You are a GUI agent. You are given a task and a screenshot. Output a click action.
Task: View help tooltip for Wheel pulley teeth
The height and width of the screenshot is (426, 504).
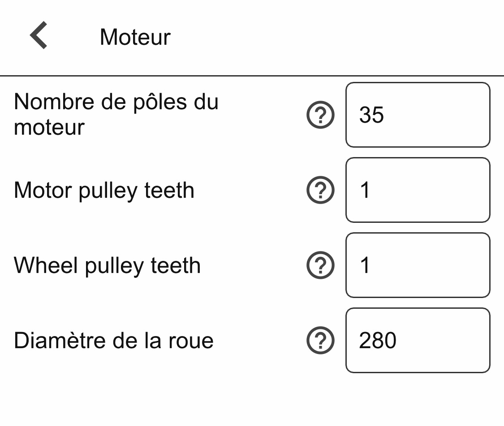pyautogui.click(x=320, y=265)
